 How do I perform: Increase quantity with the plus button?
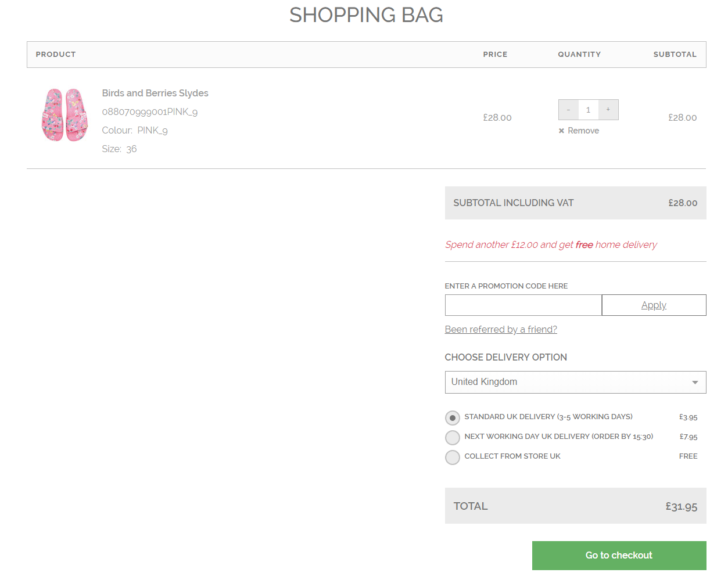608,110
